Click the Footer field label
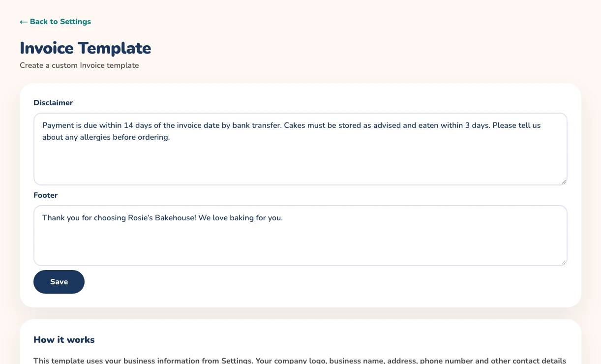The image size is (601, 364). (46, 195)
